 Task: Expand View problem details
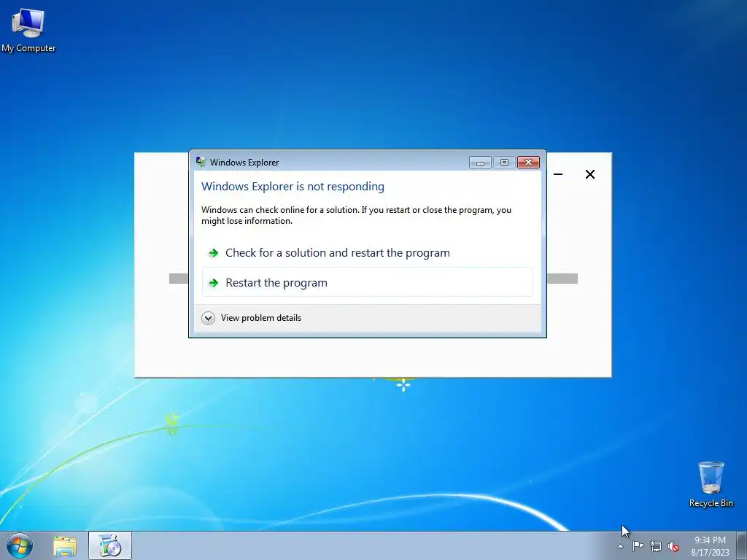(x=252, y=318)
